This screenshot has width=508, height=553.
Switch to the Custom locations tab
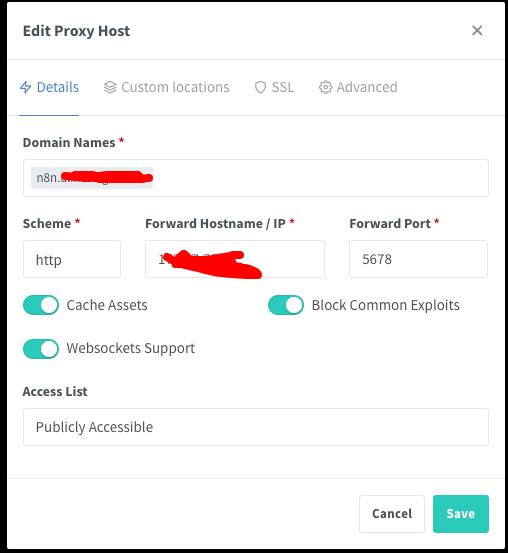[x=167, y=87]
